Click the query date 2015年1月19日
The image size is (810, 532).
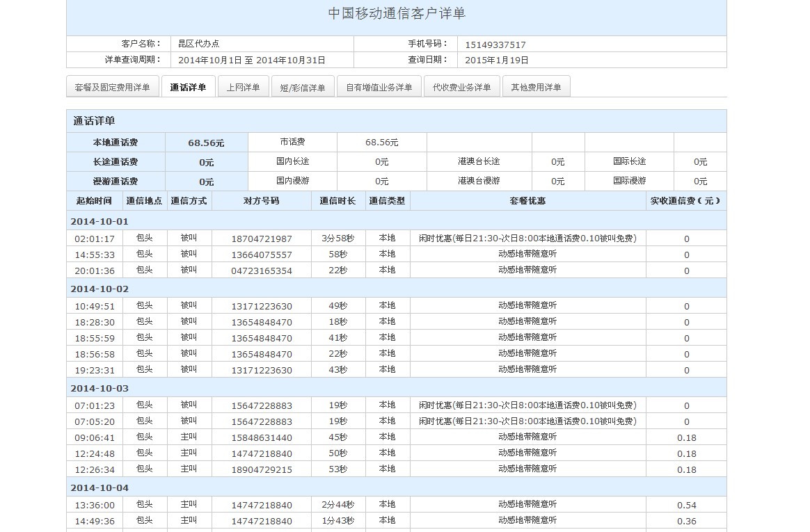(497, 61)
